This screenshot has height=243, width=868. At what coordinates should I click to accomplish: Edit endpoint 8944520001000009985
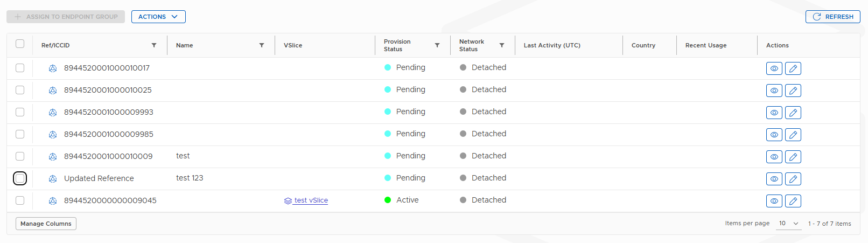[793, 135]
